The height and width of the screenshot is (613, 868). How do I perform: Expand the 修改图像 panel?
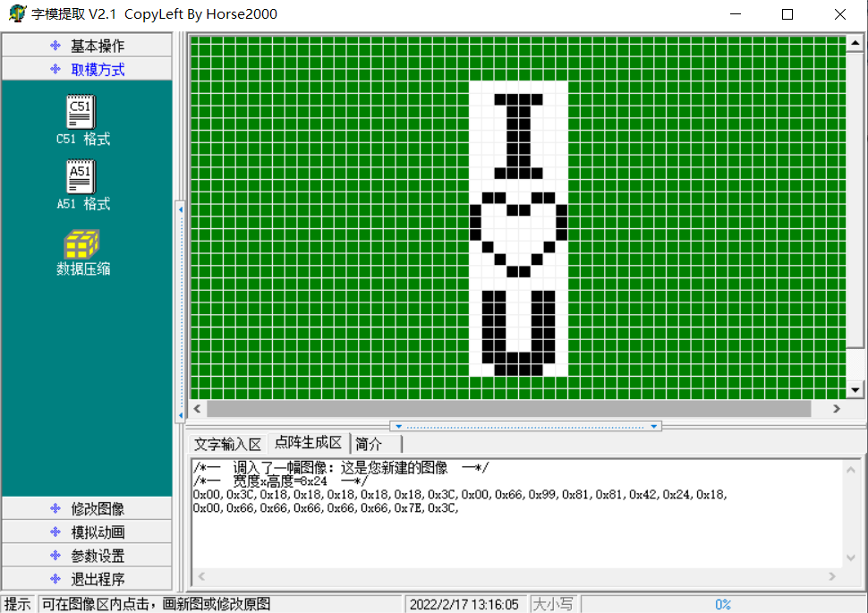87,508
